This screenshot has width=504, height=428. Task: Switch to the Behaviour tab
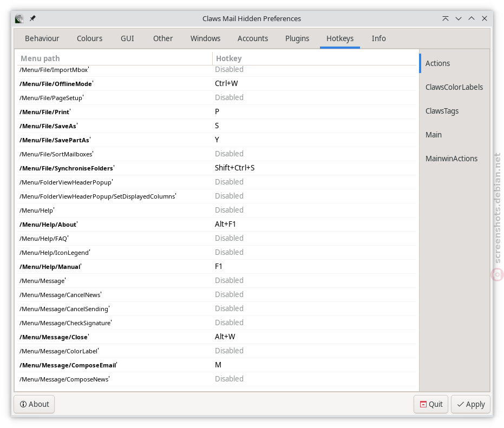point(42,38)
